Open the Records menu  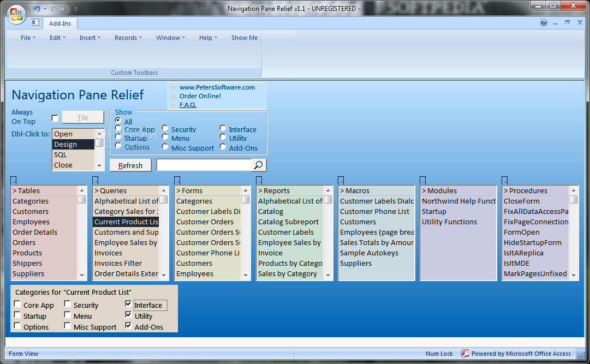tap(128, 38)
